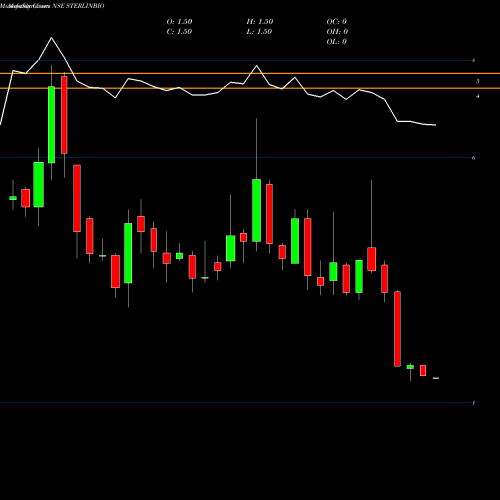
Task: Click the long red candle before the final drop
Action: pyautogui.click(x=397, y=329)
